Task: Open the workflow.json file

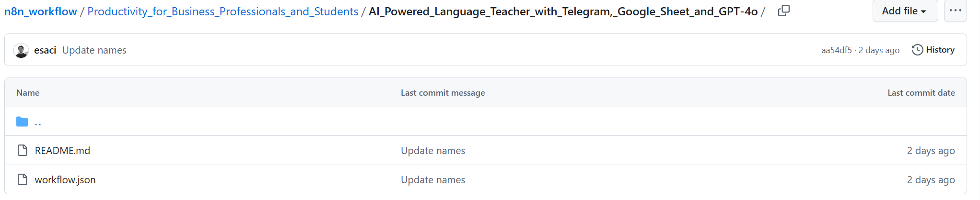Action: (65, 180)
